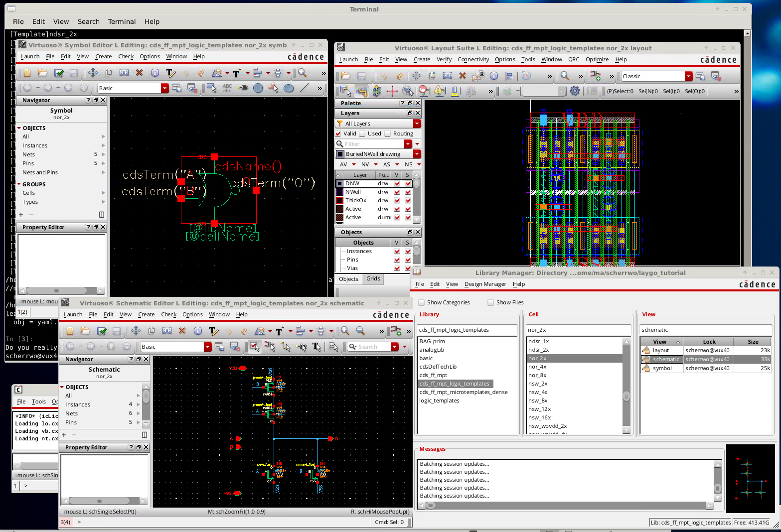781x532 pixels.
Task: Open the Classic workspace dropdown in Layout Suite
Action: (x=688, y=76)
